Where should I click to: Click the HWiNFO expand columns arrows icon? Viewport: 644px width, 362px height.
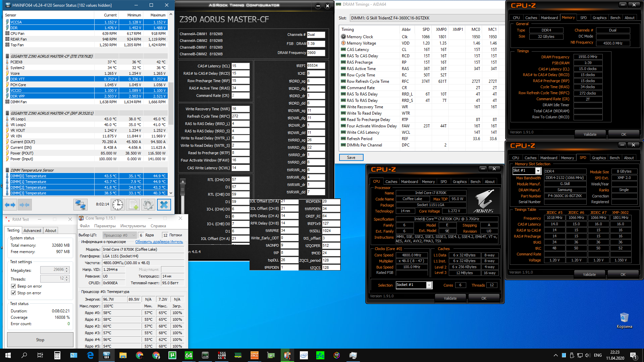coord(10,204)
